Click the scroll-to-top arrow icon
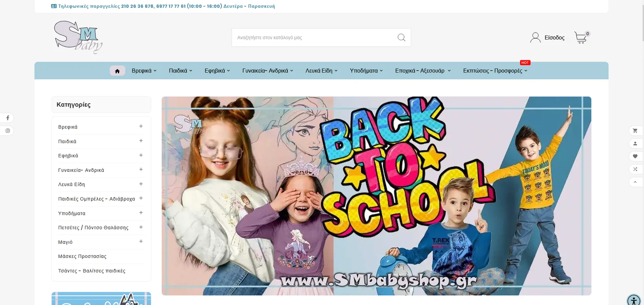 (635, 182)
